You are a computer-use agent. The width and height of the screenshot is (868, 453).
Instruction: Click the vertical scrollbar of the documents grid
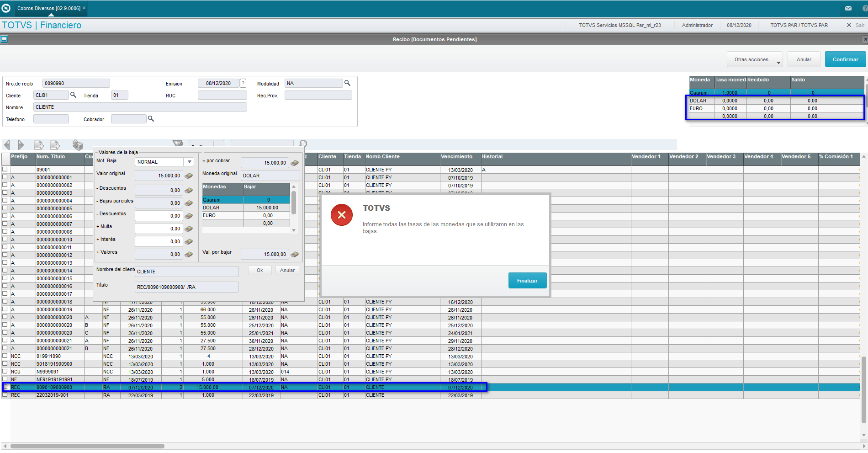pyautogui.click(x=864, y=390)
